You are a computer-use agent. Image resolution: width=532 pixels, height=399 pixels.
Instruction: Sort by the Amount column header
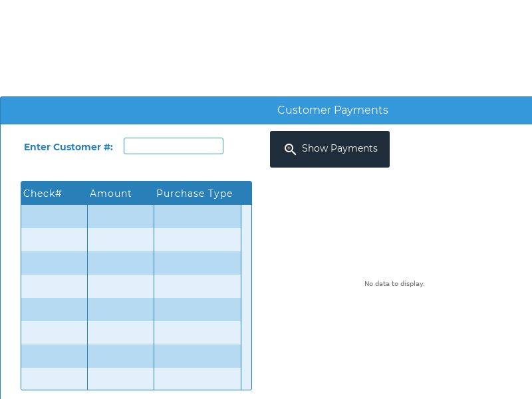point(110,194)
